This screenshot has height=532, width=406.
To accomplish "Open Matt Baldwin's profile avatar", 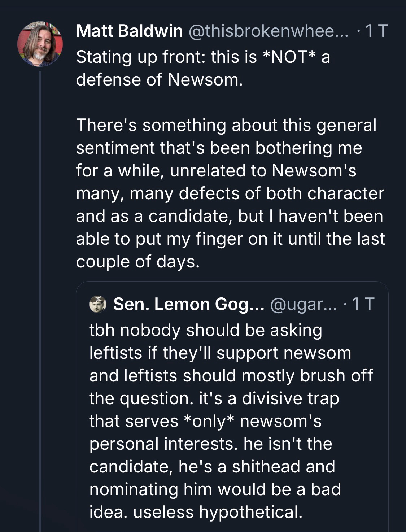I will click(40, 44).
